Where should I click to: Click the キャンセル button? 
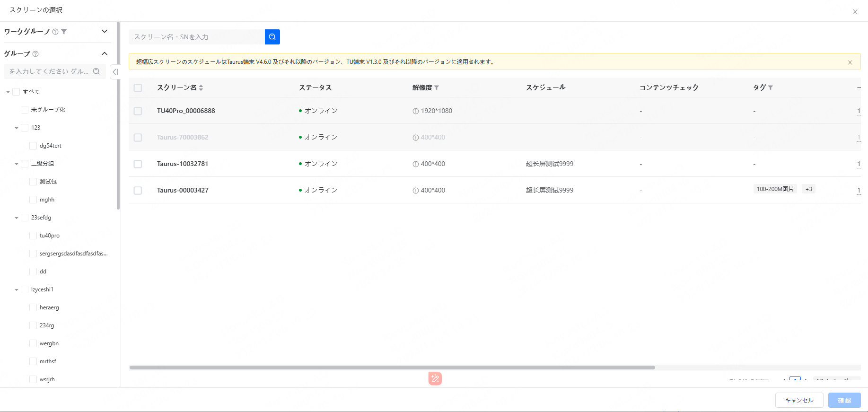pyautogui.click(x=799, y=400)
